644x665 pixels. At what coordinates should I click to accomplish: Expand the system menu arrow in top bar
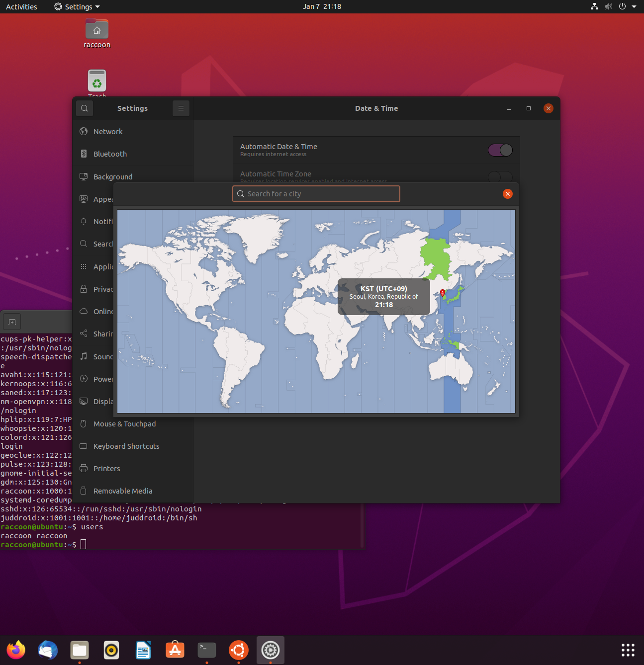pyautogui.click(x=634, y=6)
